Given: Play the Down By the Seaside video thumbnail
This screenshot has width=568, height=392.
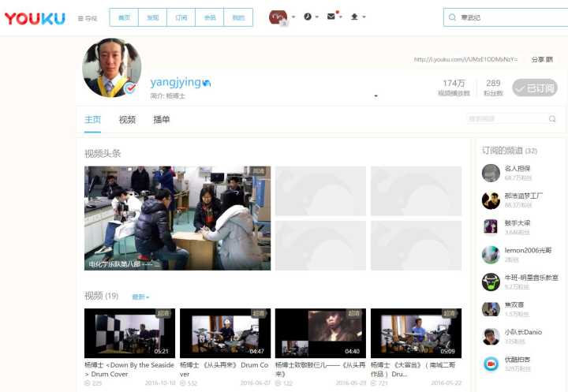Looking at the screenshot, I should point(129,333).
